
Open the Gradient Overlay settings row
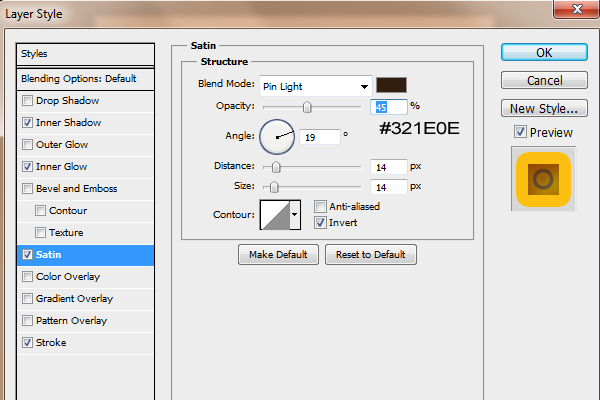coord(86,299)
